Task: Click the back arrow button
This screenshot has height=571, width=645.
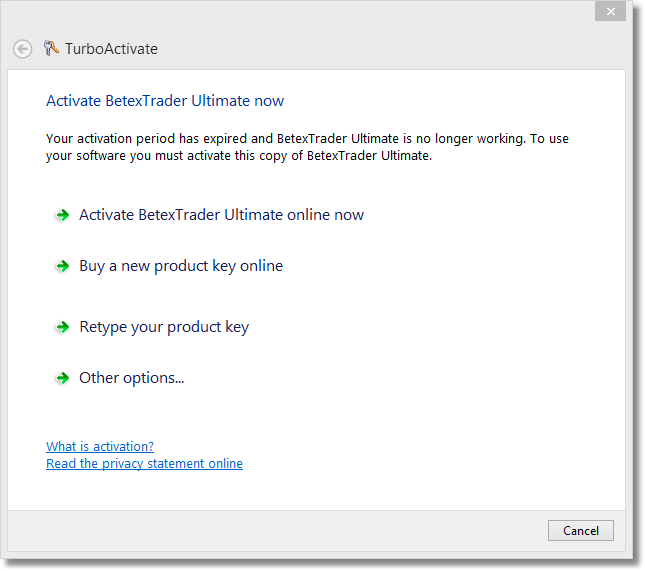Action: [x=22, y=49]
